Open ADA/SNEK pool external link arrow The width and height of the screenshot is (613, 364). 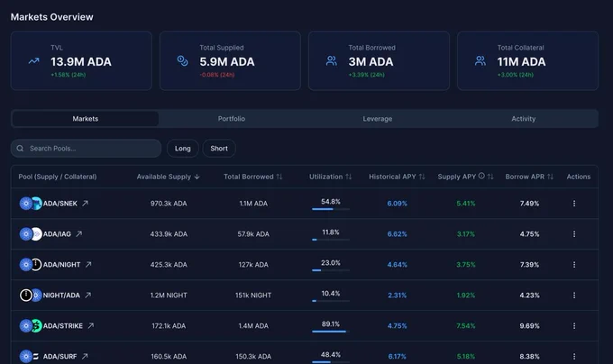pos(86,203)
